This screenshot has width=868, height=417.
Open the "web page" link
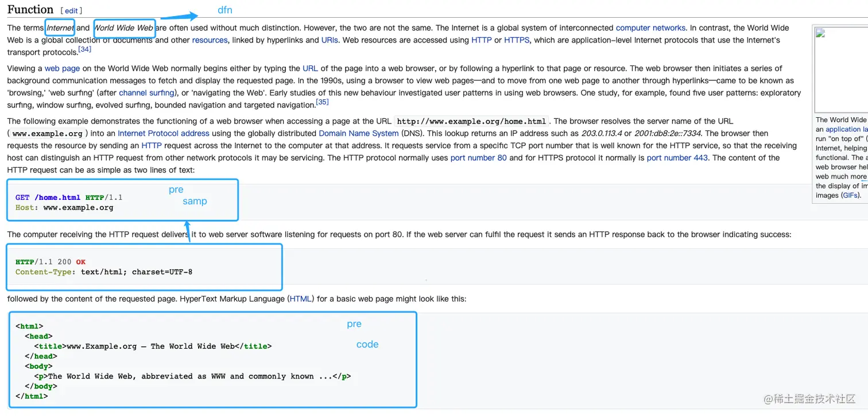62,68
